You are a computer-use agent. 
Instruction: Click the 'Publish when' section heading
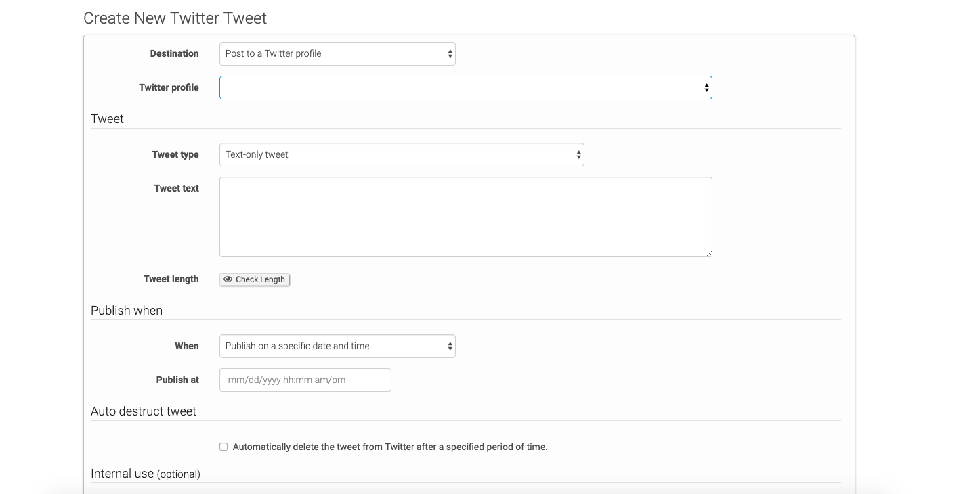click(127, 311)
